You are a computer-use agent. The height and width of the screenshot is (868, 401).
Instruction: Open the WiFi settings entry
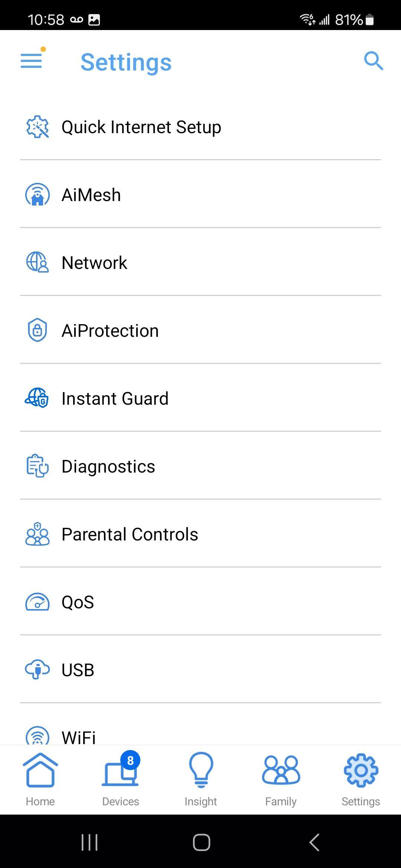coord(79,736)
